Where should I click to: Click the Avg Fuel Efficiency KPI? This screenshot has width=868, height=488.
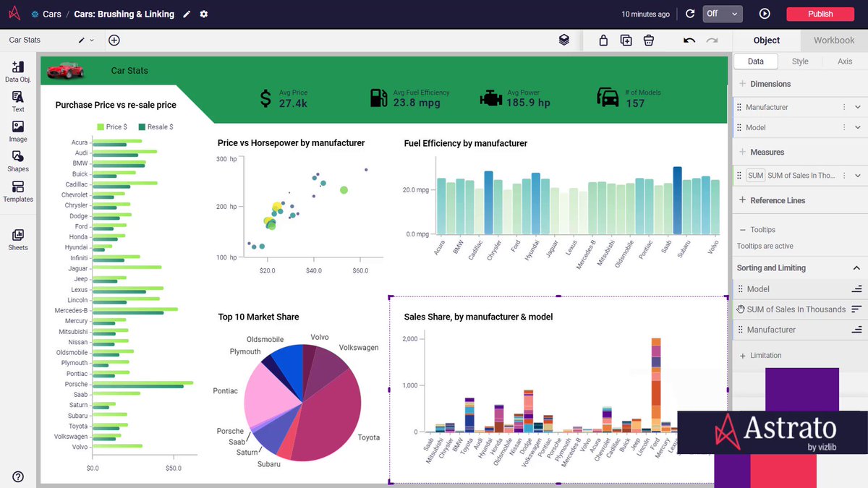pos(409,98)
